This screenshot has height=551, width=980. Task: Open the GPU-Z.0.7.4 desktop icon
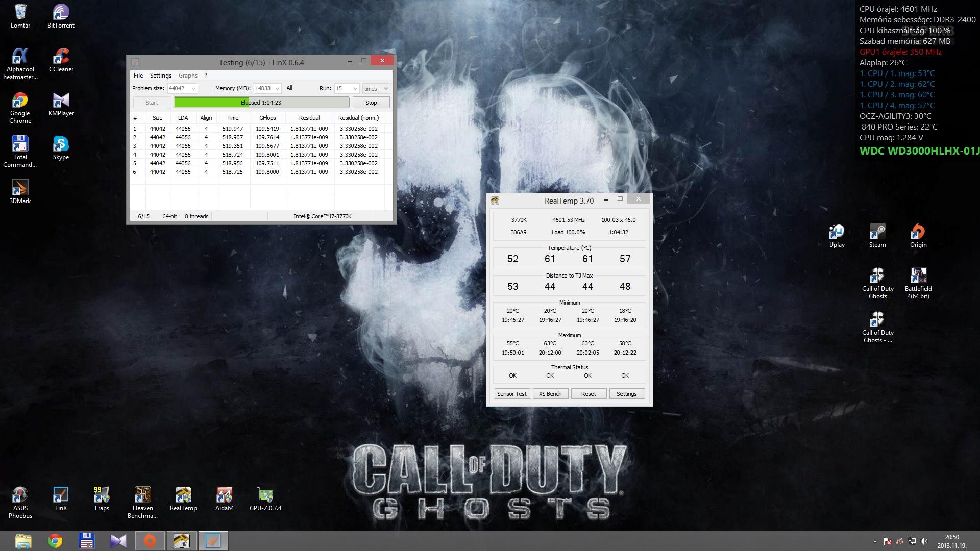pos(265,495)
